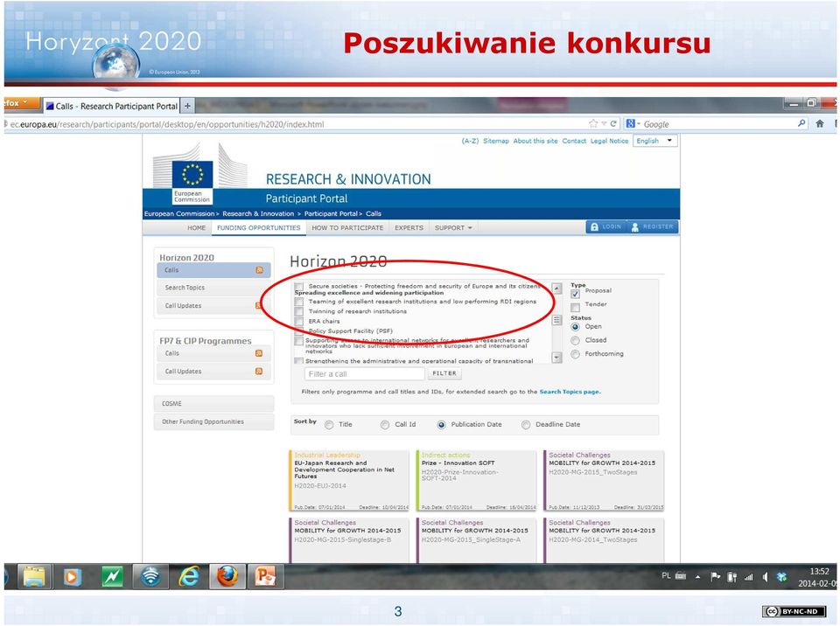840x626 pixels.
Task: Click the Filter a call input field
Action: pos(365,374)
